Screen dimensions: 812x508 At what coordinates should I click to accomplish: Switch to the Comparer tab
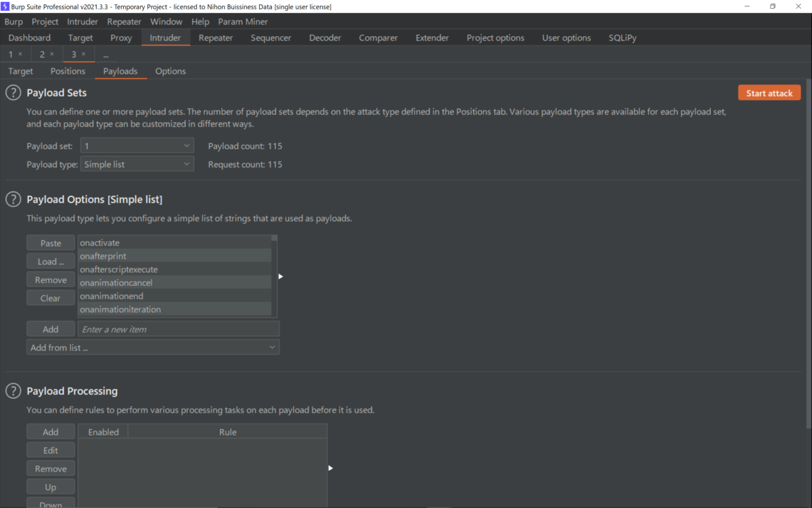pyautogui.click(x=378, y=38)
